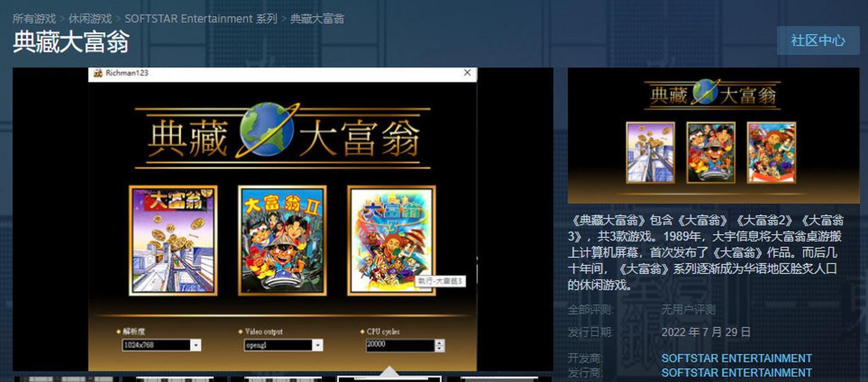Go to 休闲游戏 category breadcrumb
Image resolution: width=868 pixels, height=382 pixels.
[90, 19]
